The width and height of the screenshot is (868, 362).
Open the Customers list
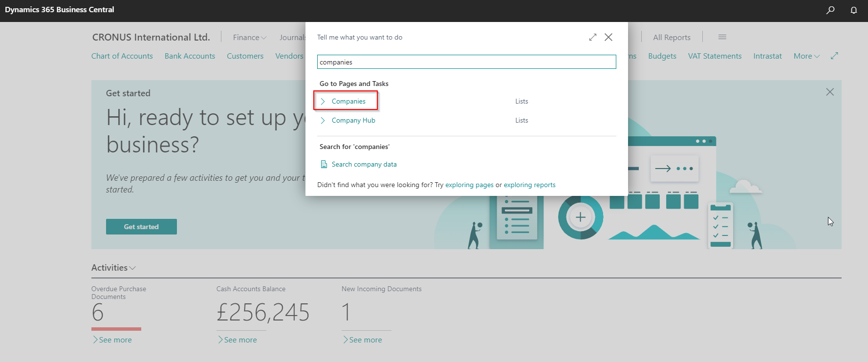[245, 56]
